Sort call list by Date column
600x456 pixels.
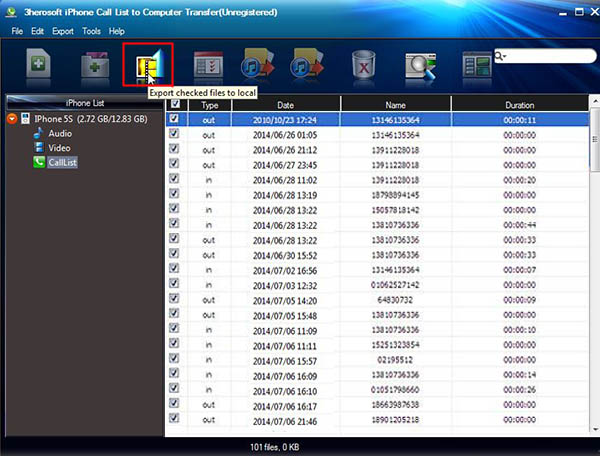coord(285,105)
